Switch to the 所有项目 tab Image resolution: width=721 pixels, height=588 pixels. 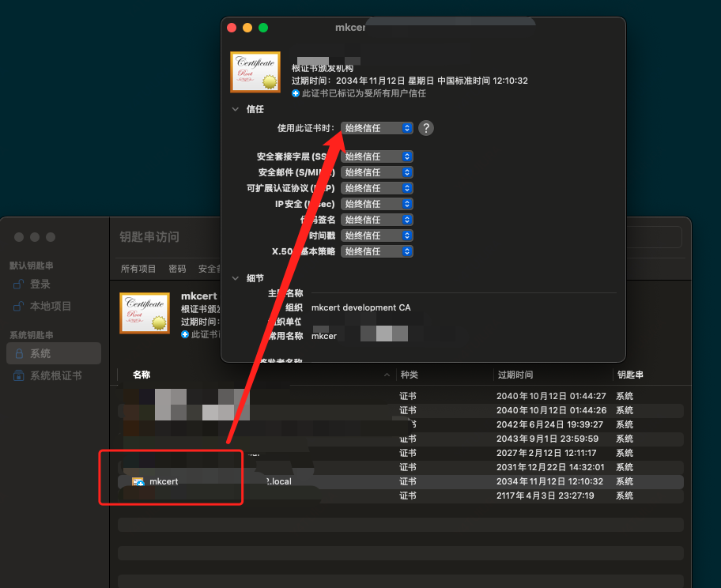pos(138,269)
